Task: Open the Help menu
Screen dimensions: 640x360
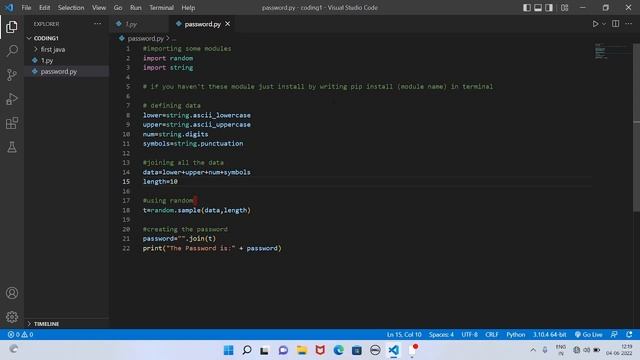Action: point(188,8)
